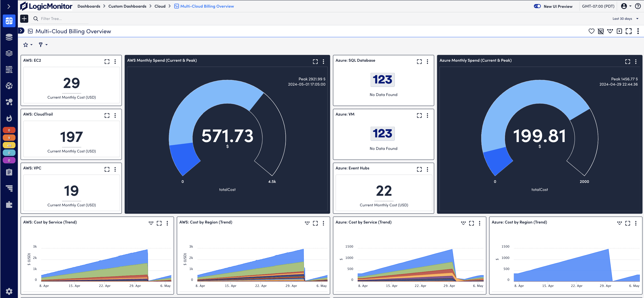The image size is (644, 298).
Task: Expand AWS: Cost by Service chart fullscreen
Action: pos(159,223)
